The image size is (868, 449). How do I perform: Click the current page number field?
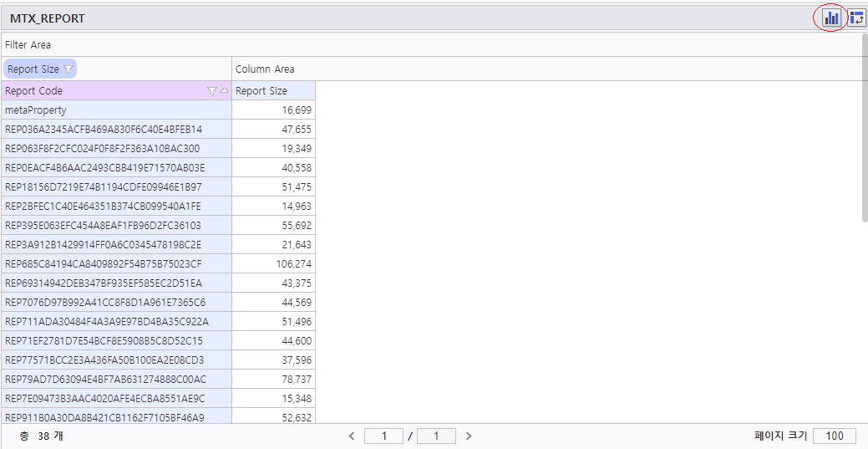[383, 436]
